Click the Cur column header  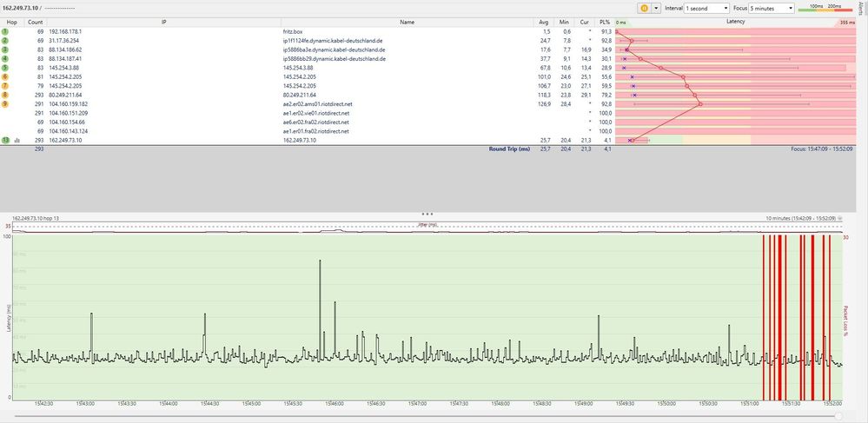pyautogui.click(x=584, y=22)
